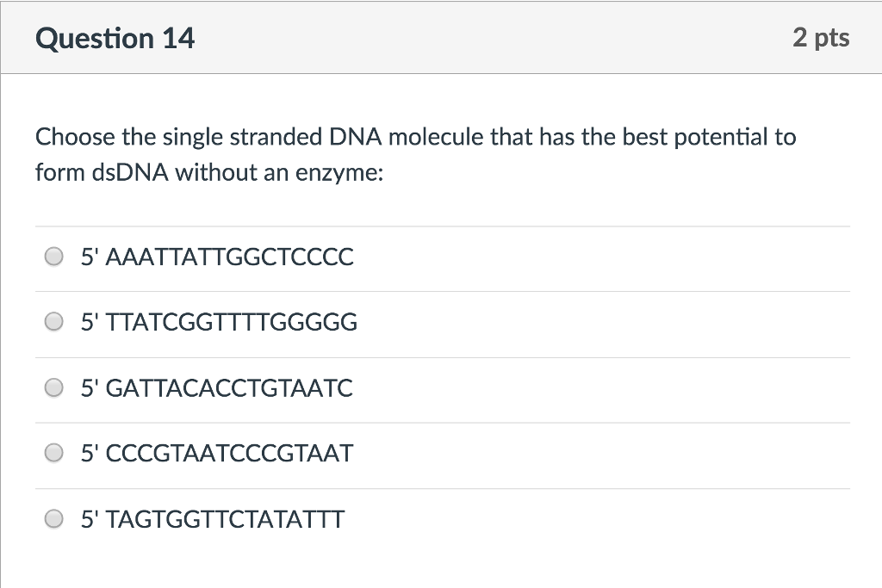Select radio button for 5' AAATTATTGGCTCCCC
Viewport: 882px width, 588px height.
(x=53, y=256)
